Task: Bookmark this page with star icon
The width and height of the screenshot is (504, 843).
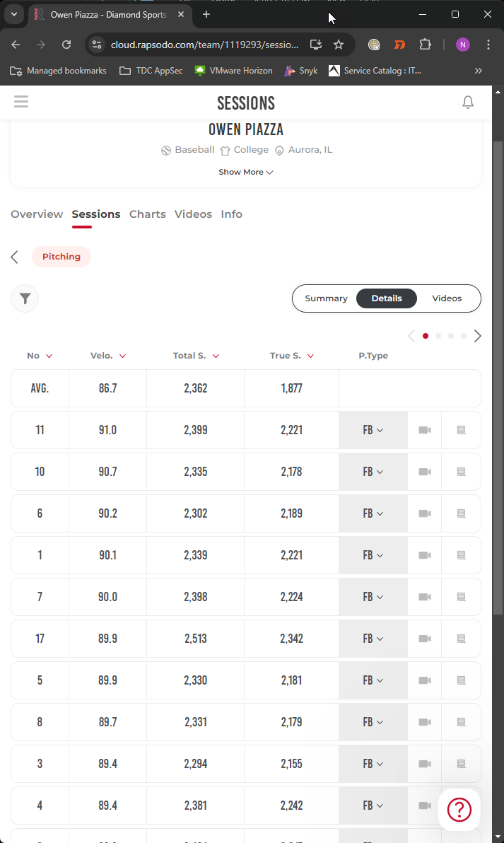Action: click(339, 45)
